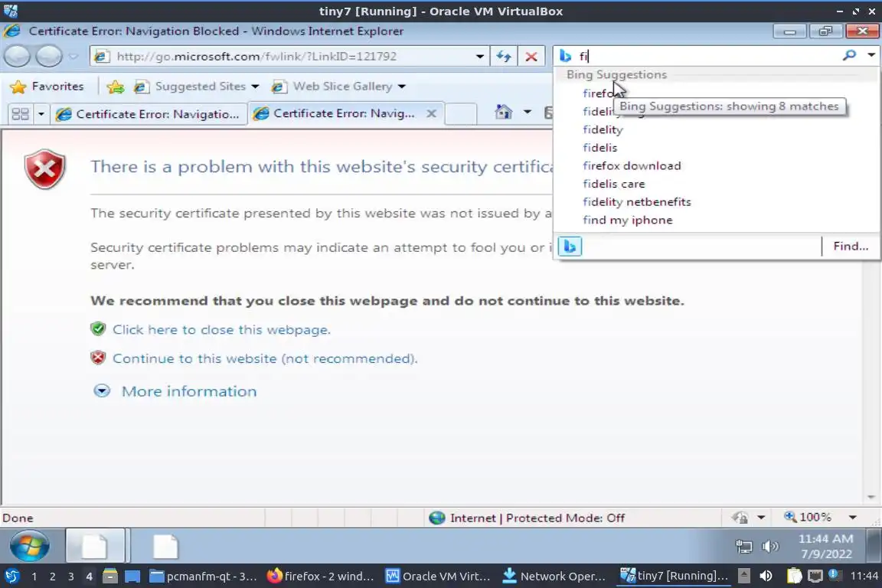
Task: Click the guest volume speaker icon
Action: tap(770, 546)
